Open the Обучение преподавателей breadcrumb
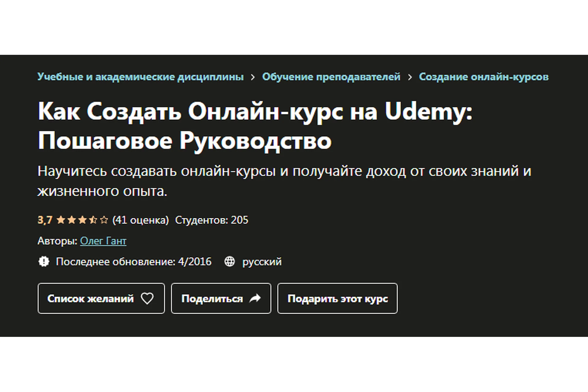 point(331,77)
